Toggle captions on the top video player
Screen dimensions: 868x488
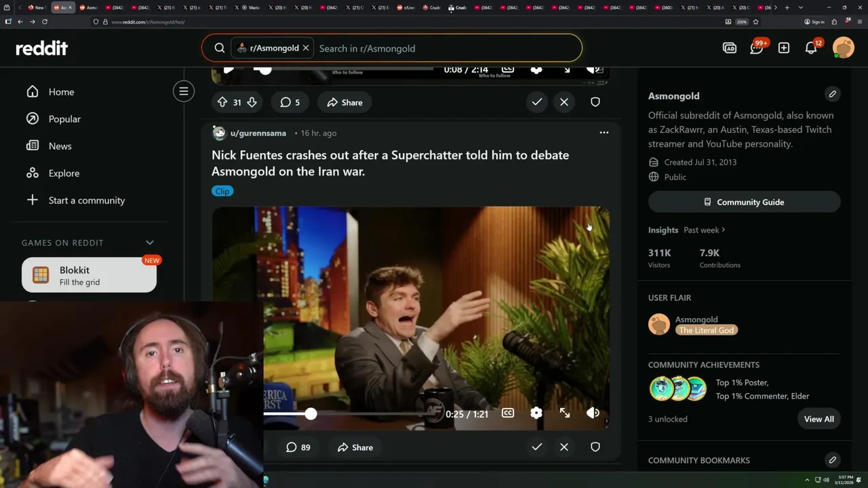point(507,69)
